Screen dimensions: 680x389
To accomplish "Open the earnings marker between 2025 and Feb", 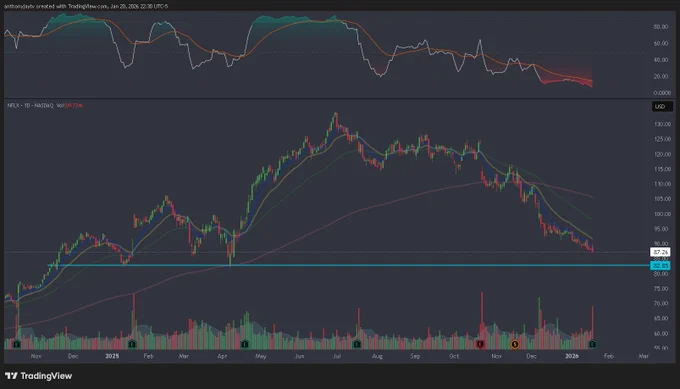I will (x=132, y=344).
